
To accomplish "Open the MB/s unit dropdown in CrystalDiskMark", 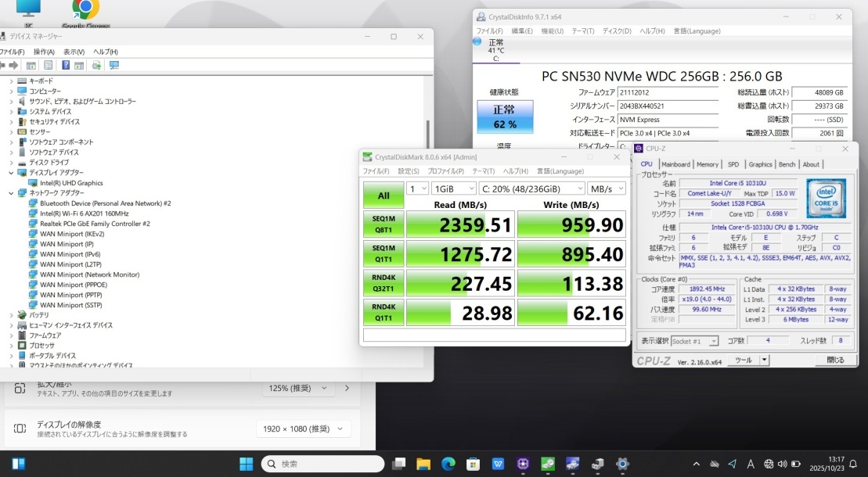I will pyautogui.click(x=607, y=188).
